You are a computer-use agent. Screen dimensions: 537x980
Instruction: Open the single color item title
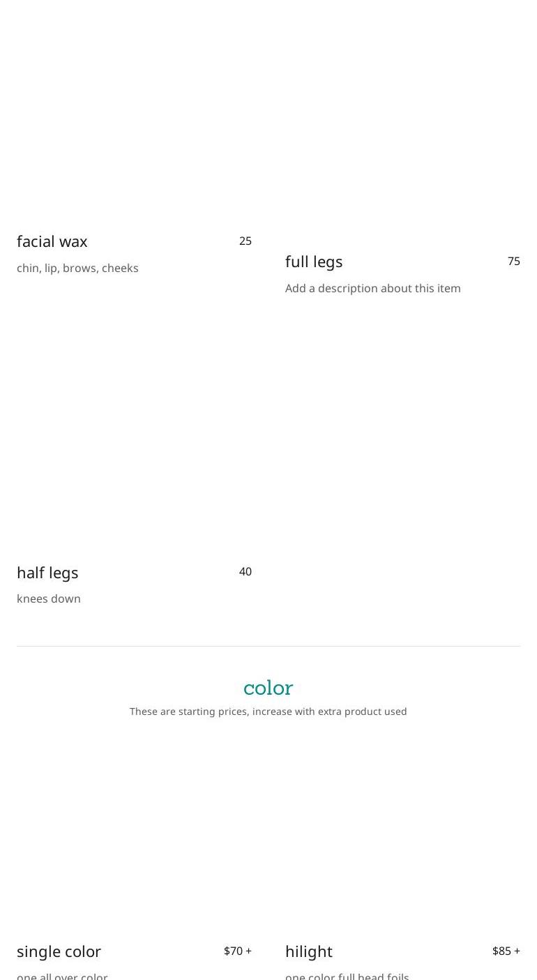(x=59, y=951)
